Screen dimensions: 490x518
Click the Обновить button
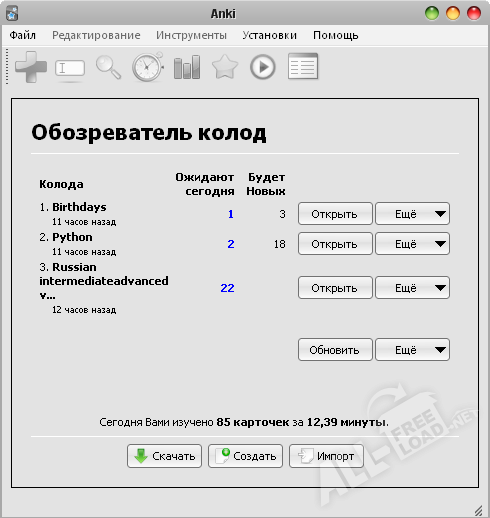(335, 350)
